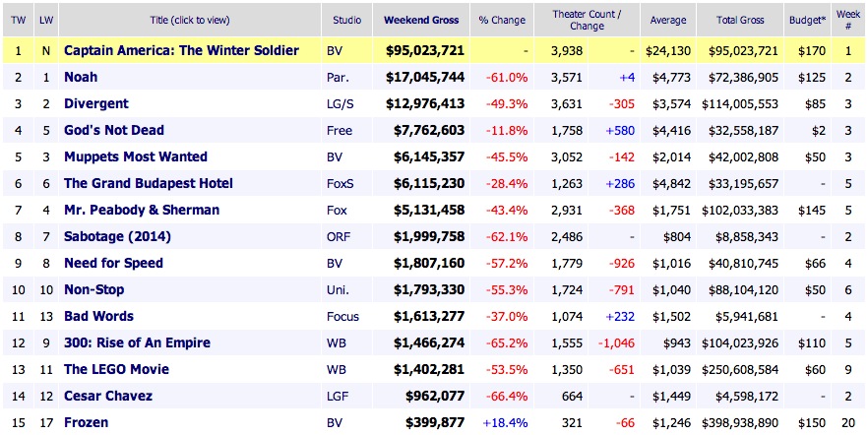
Task: Click the Average column header
Action: (668, 20)
